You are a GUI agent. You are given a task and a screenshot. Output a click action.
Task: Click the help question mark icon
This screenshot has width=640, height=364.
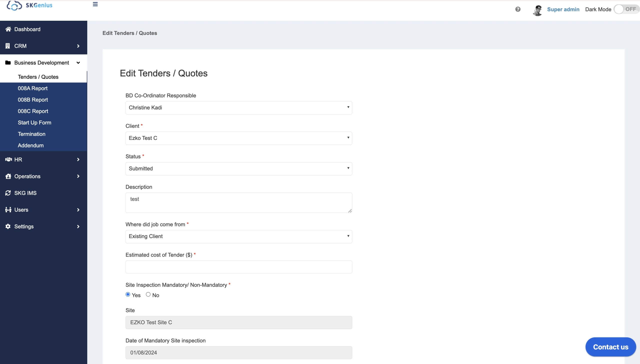coord(518,9)
